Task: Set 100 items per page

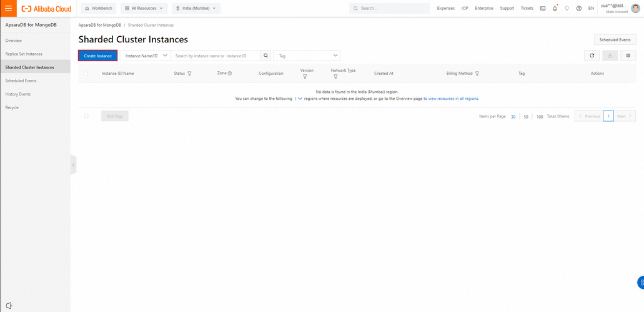Action: coord(540,117)
